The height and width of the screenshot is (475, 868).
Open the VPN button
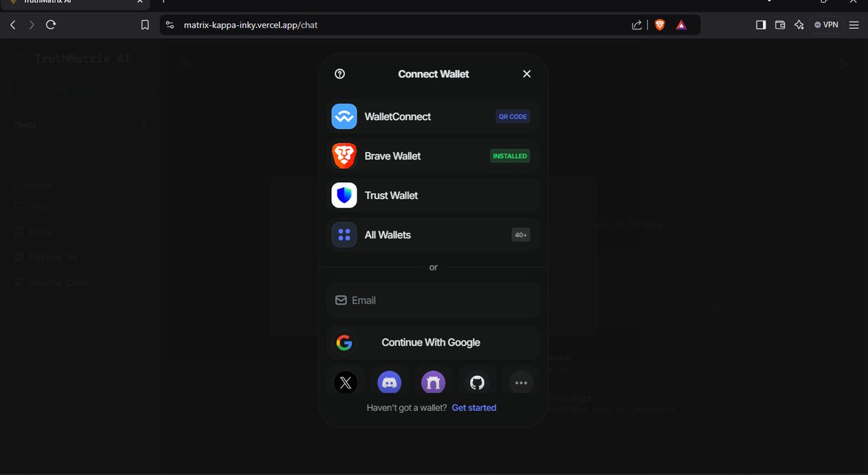(x=826, y=25)
